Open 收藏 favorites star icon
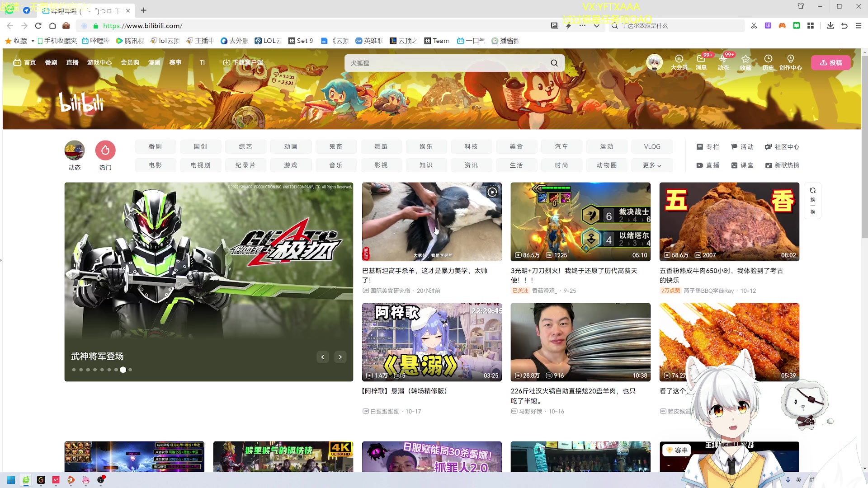The width and height of the screenshot is (868, 488). (745, 62)
